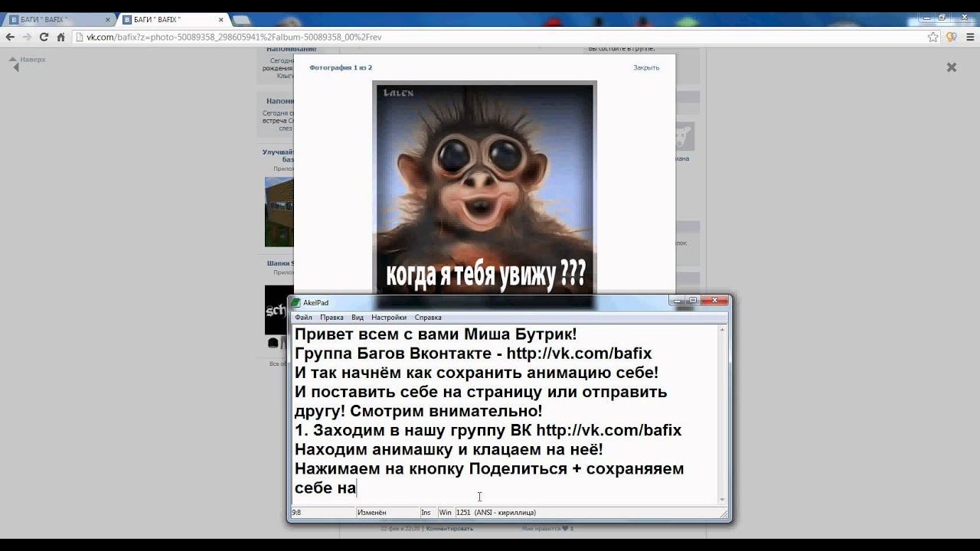
Task: Go back with the browser back arrow
Action: tap(10, 37)
